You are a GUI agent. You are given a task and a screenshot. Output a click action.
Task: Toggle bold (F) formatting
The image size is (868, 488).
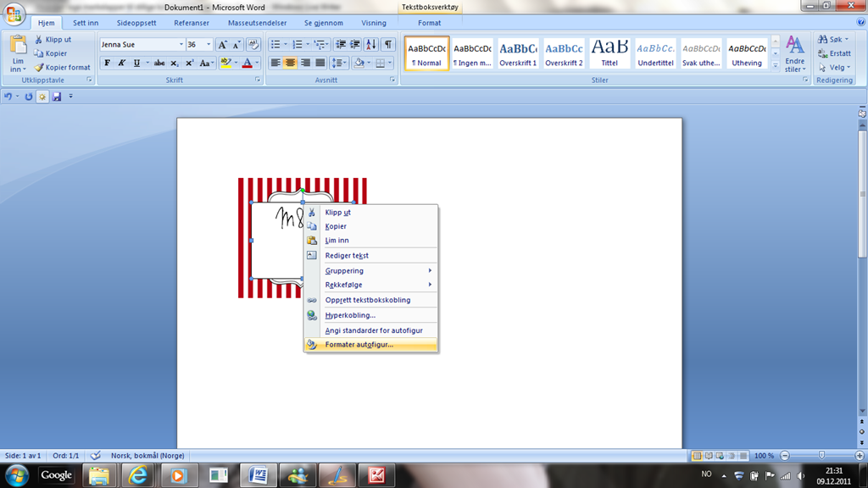107,64
